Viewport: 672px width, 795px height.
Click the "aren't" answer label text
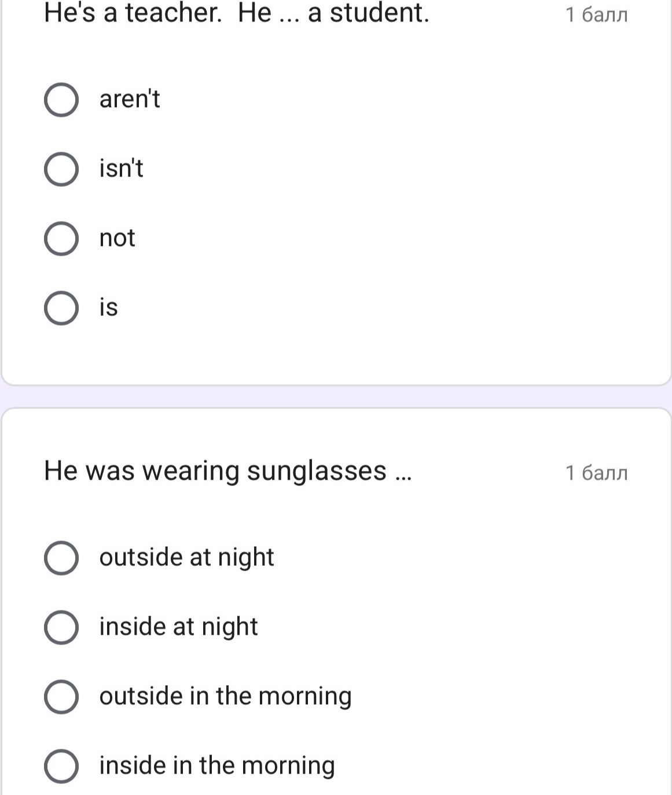click(x=130, y=99)
